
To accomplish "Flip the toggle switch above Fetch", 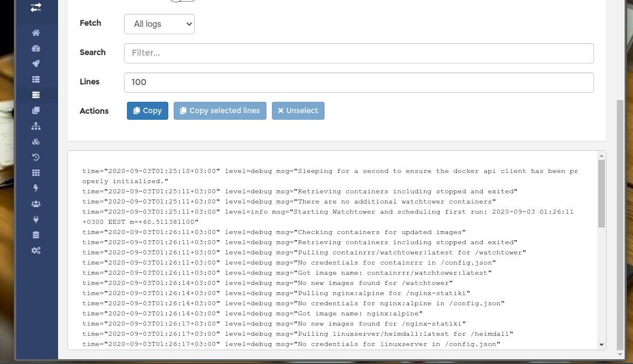I will click(181, 1).
